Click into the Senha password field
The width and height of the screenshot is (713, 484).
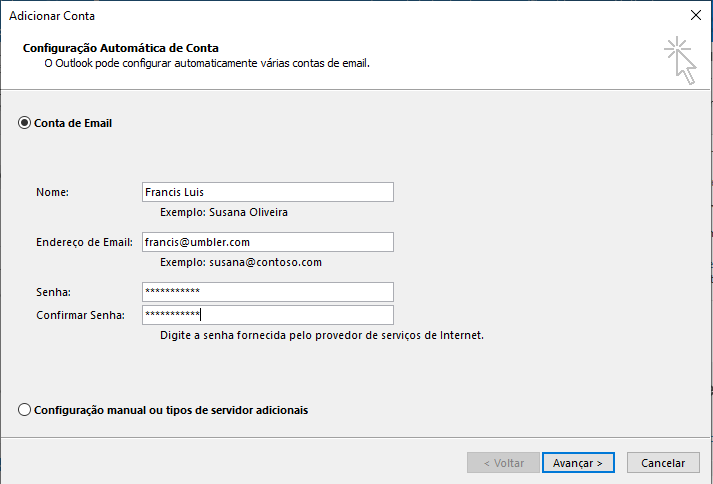[x=268, y=292]
